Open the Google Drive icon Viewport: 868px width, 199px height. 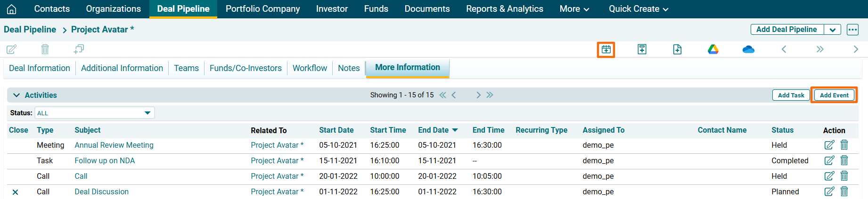(713, 49)
